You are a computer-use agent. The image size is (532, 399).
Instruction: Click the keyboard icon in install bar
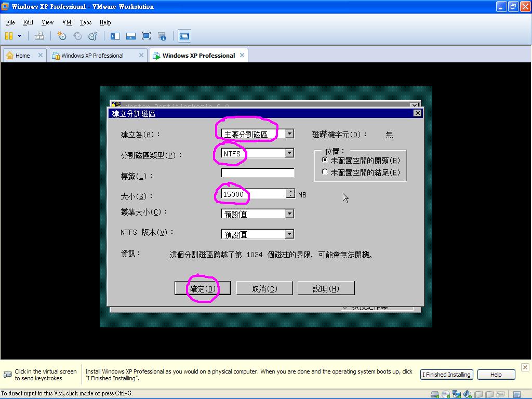coord(7,375)
